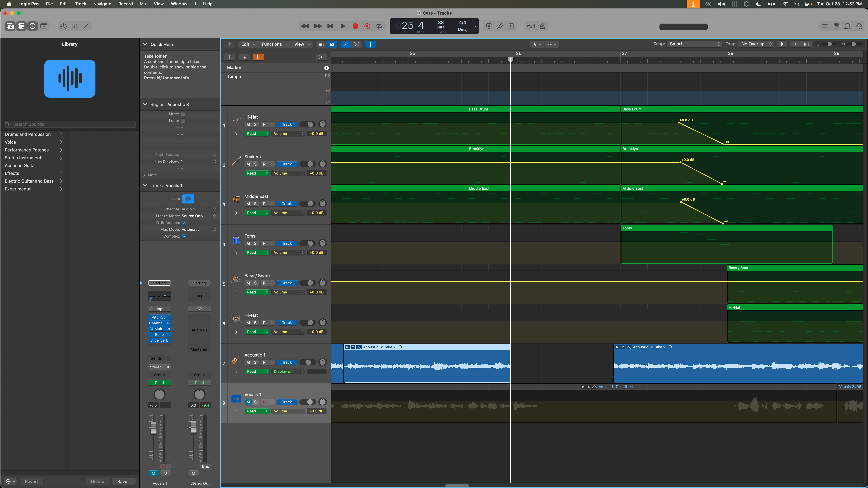Toggle Mute on the Toms track
Viewport: 868px width, 488px height.
248,243
